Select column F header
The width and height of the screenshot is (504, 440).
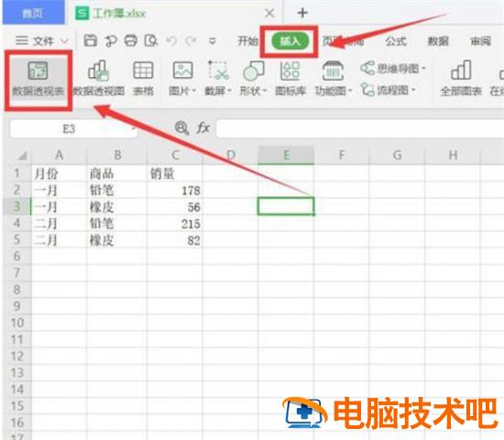pyautogui.click(x=342, y=156)
